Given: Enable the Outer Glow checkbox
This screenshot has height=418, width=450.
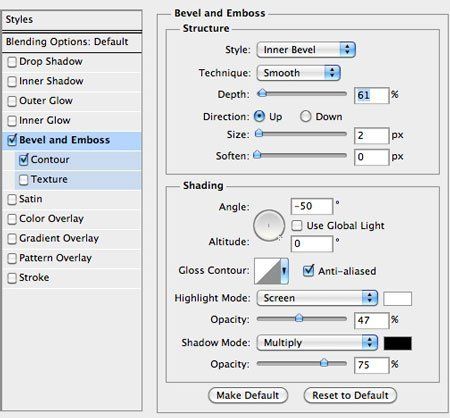Looking at the screenshot, I should pos(12,101).
